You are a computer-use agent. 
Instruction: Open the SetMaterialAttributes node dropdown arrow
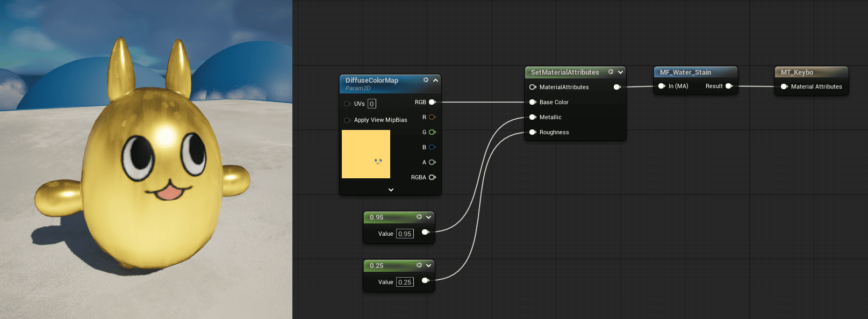[620, 72]
